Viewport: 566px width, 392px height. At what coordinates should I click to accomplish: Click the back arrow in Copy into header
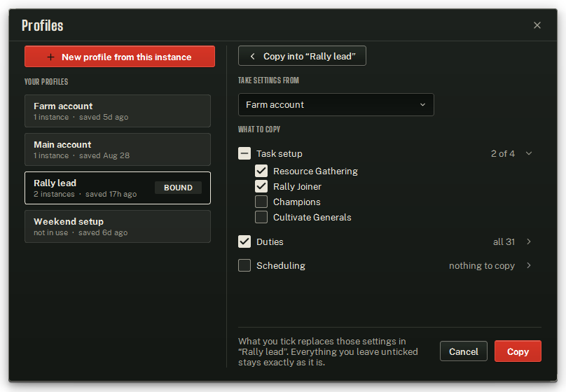[x=253, y=56]
